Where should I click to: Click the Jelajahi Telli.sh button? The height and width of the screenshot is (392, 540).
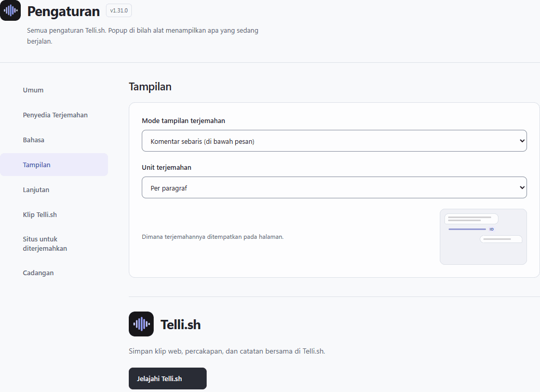(x=168, y=379)
